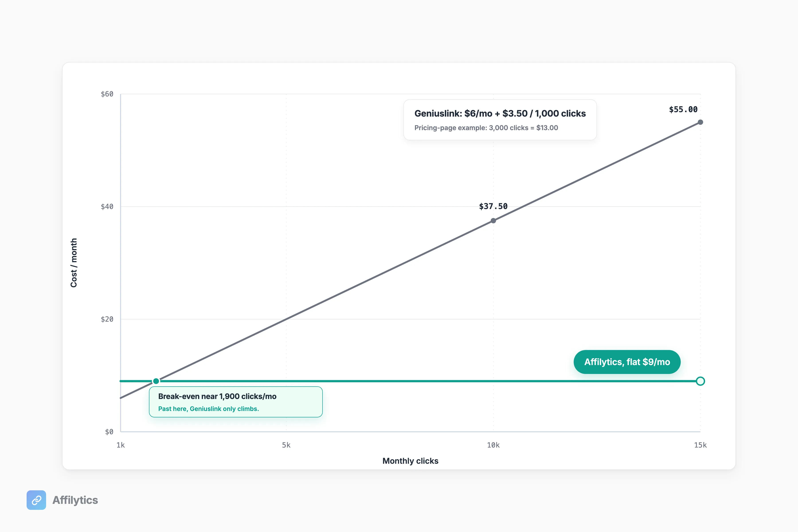Click the Affilytics flat $9/mo badge
This screenshot has height=532, width=798.
point(627,362)
